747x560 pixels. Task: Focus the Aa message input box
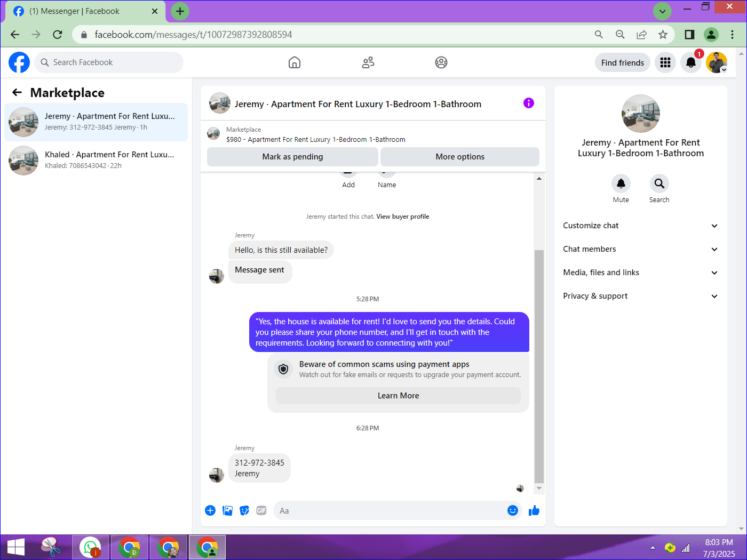click(398, 510)
